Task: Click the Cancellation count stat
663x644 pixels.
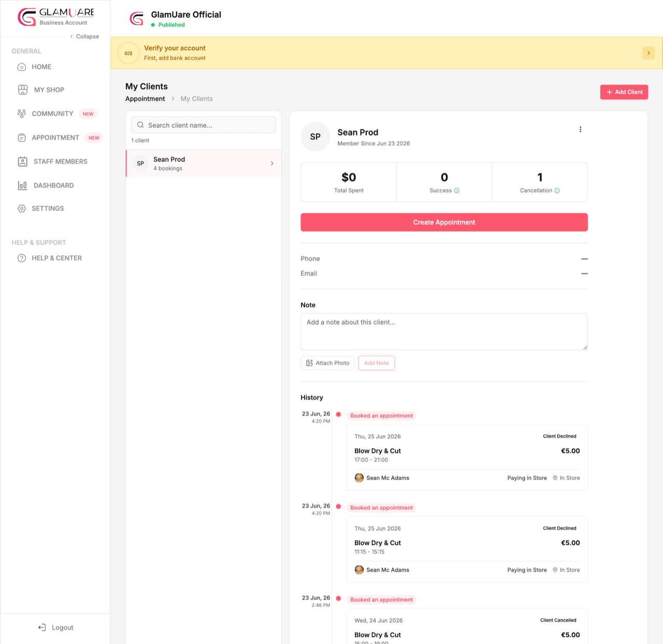Action: click(x=540, y=182)
